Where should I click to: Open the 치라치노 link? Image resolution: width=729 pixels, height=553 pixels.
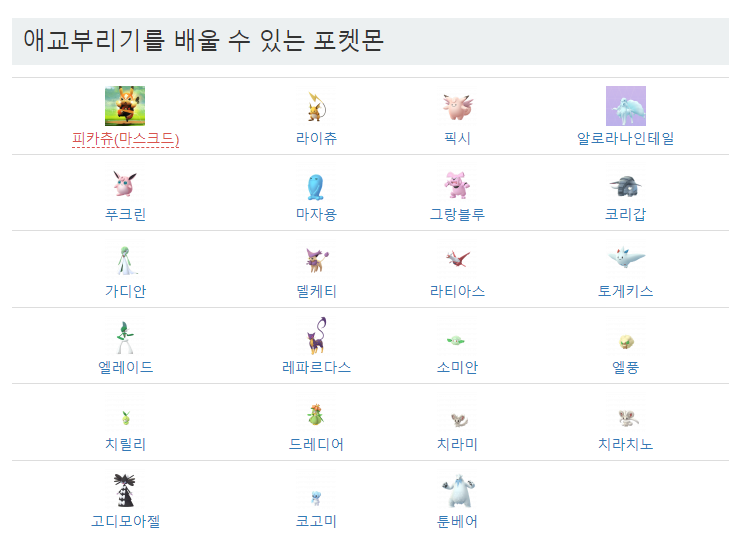point(625,444)
